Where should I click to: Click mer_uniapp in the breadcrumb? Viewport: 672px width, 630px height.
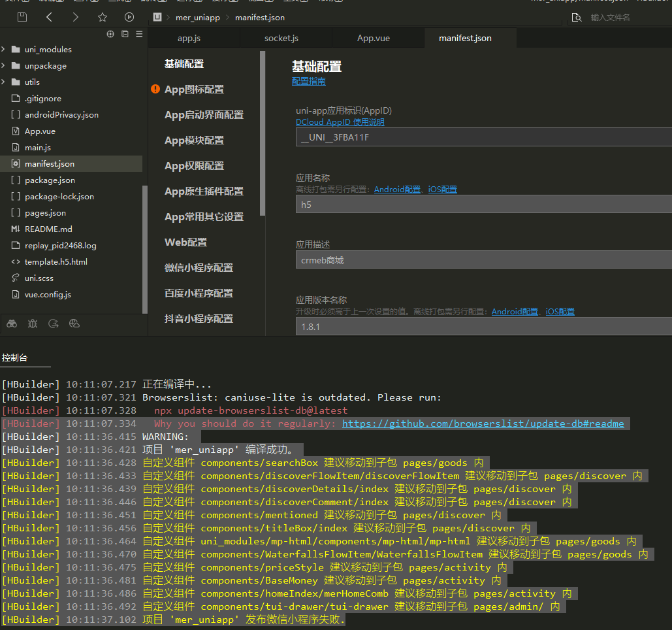point(198,18)
